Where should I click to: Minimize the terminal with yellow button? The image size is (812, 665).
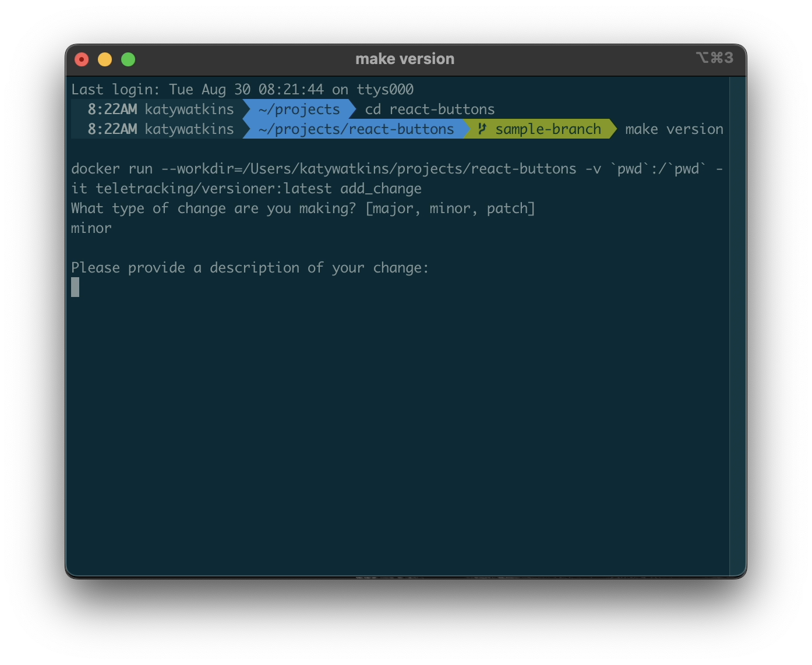click(x=105, y=59)
